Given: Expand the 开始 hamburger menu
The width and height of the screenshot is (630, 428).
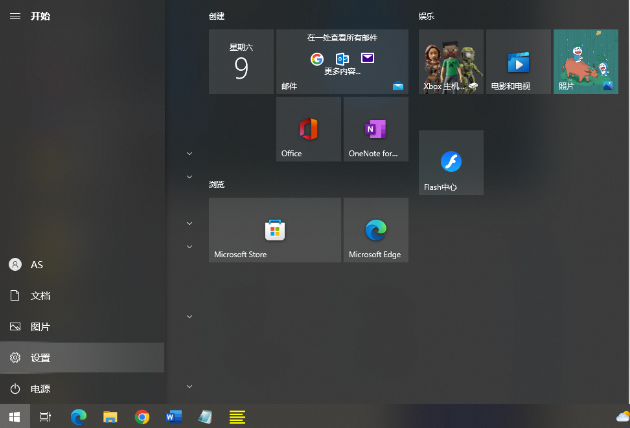Looking at the screenshot, I should pyautogui.click(x=15, y=16).
